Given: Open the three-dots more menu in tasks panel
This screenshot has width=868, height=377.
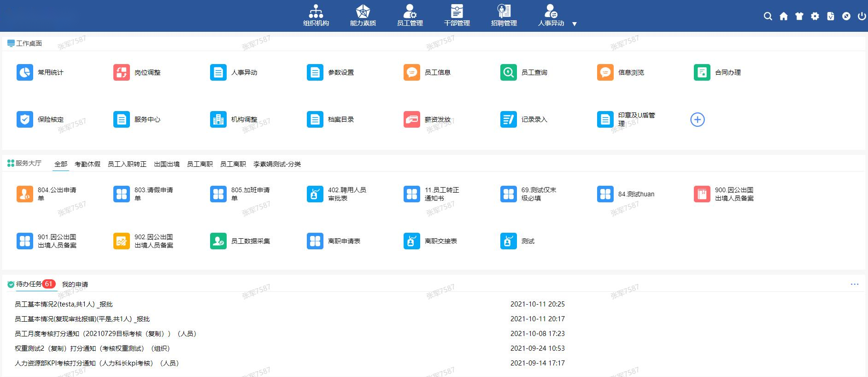Looking at the screenshot, I should click(854, 284).
